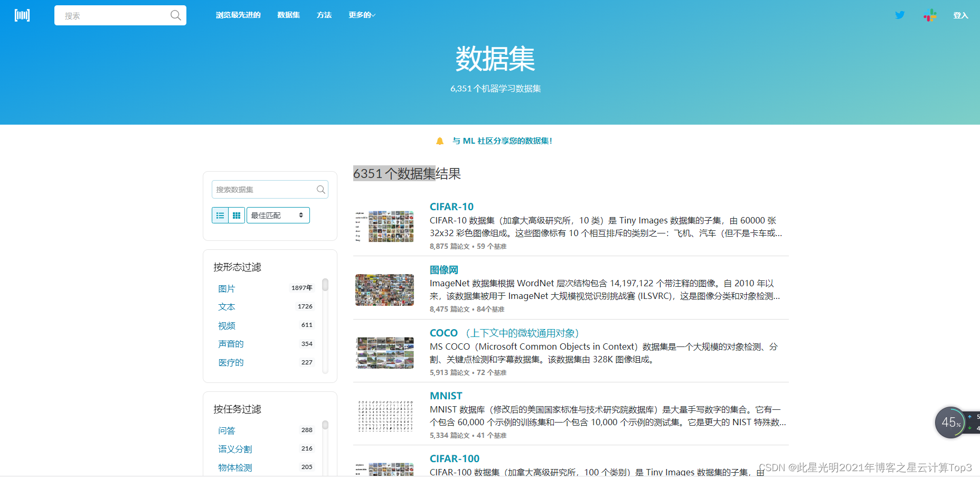
Task: Click the ImageNet thumbnail image
Action: coord(384,290)
